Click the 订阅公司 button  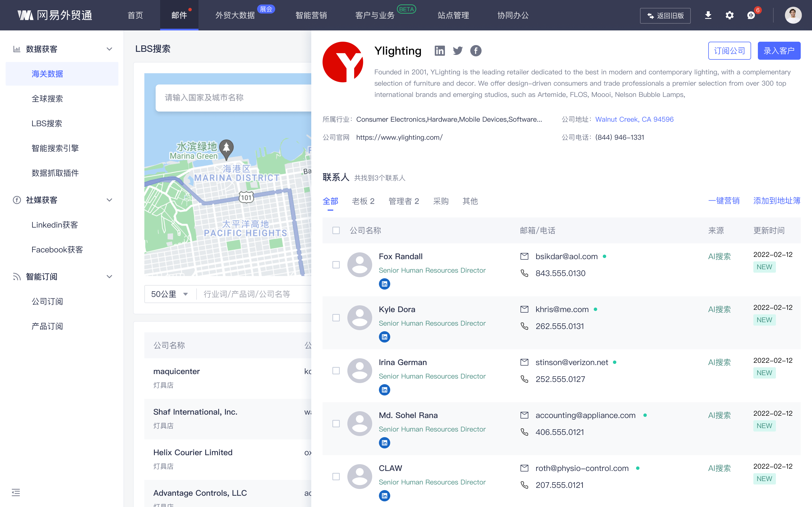pyautogui.click(x=729, y=51)
